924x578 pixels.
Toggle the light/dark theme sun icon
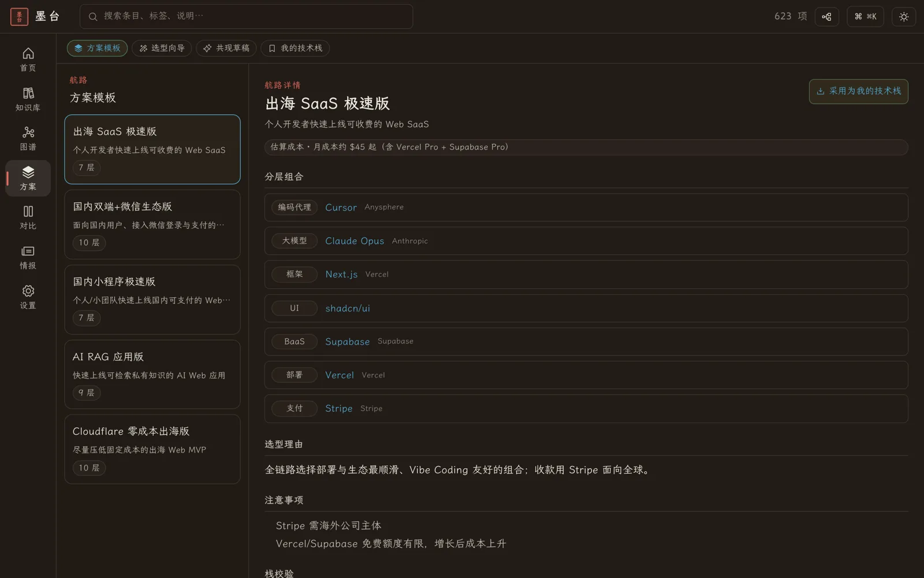tap(904, 17)
